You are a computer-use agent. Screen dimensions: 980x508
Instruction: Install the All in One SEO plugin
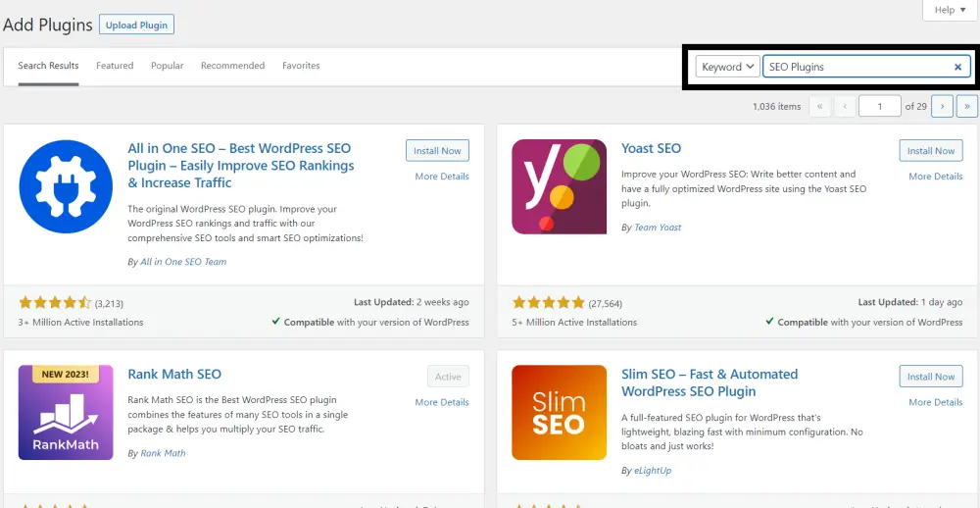(437, 151)
